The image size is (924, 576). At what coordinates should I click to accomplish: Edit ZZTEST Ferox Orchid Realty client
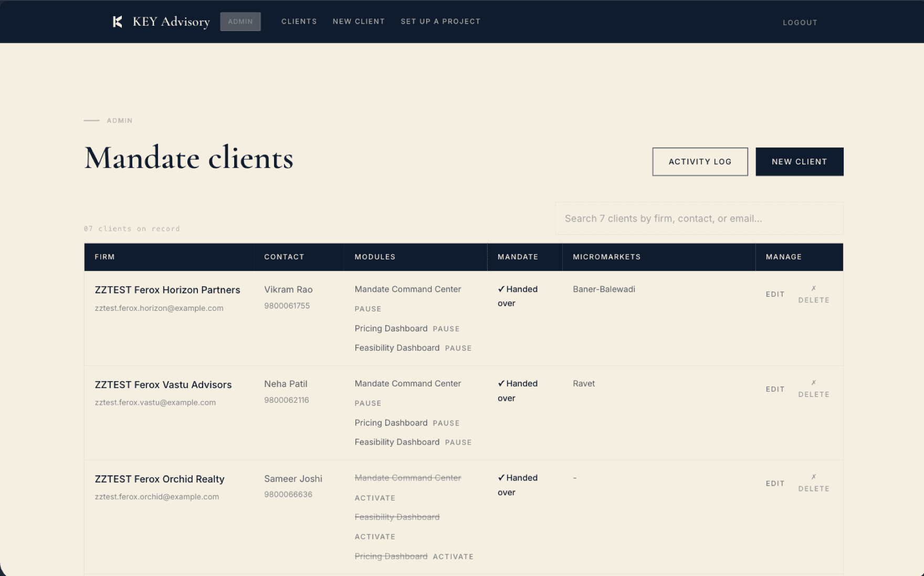click(775, 483)
